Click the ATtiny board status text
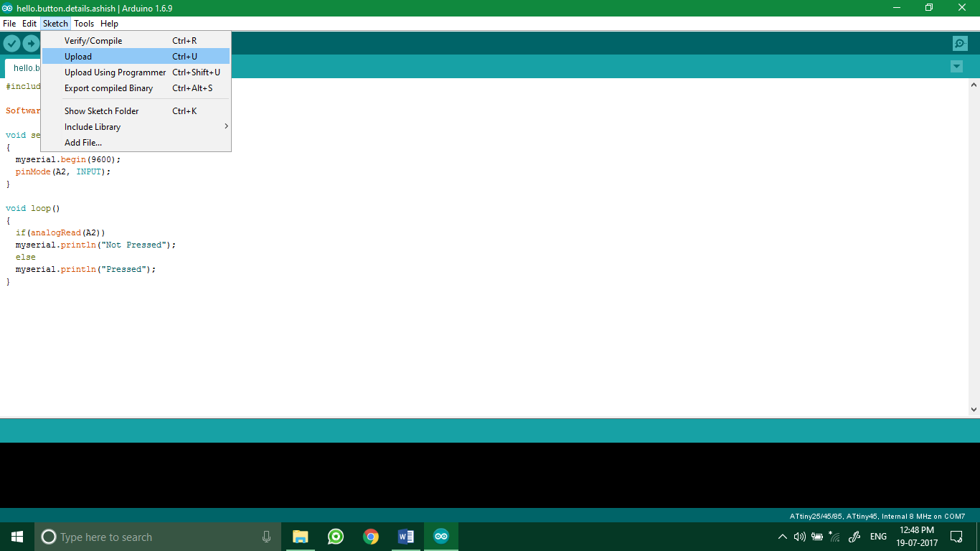 coord(877,516)
